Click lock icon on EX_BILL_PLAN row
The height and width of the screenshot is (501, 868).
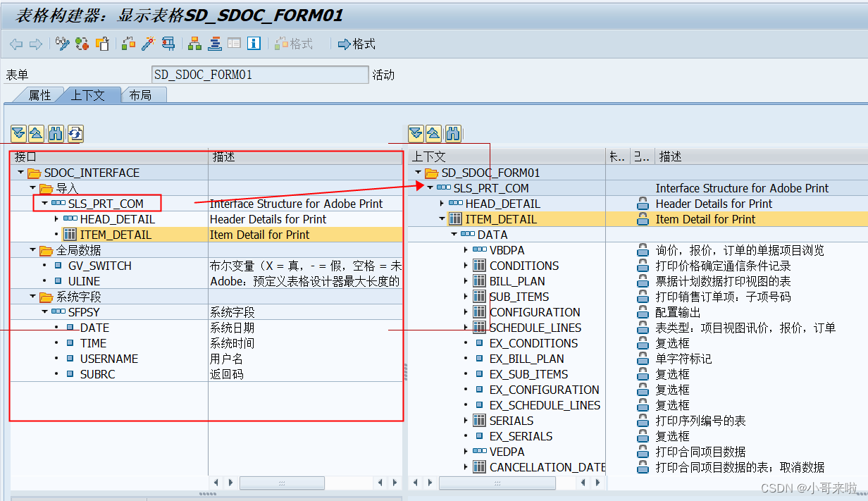642,359
